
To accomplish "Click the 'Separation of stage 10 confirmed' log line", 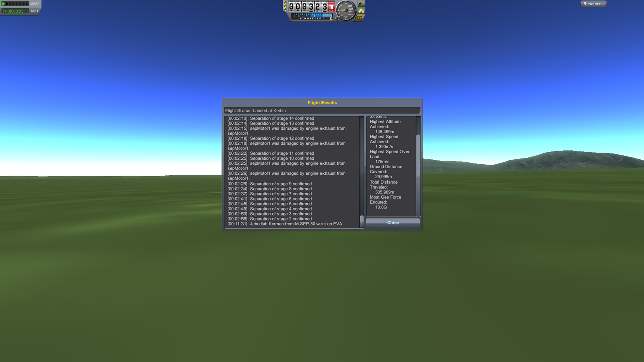I will pyautogui.click(x=271, y=158).
